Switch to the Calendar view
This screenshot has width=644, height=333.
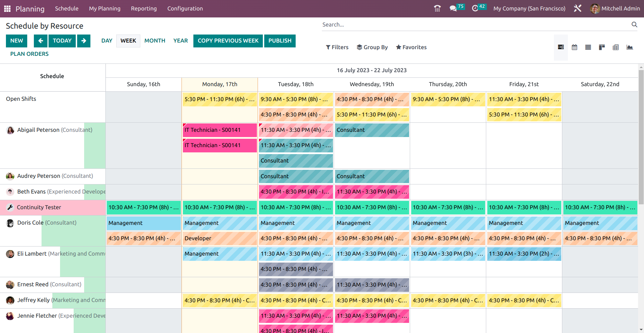(x=575, y=47)
